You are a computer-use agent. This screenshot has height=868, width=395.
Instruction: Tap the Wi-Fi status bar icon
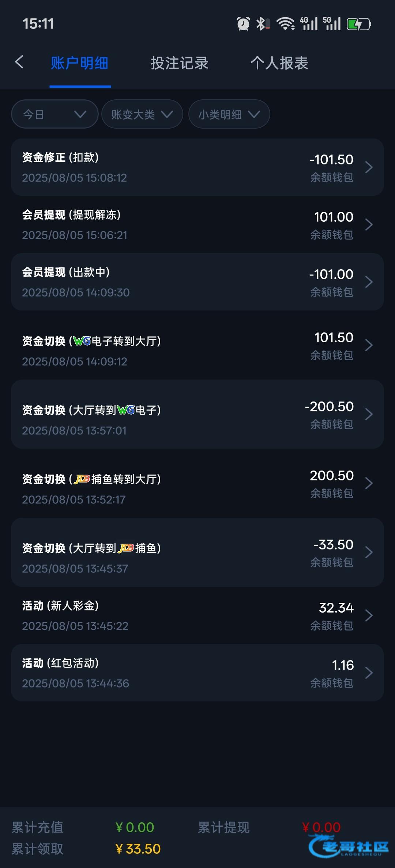pyautogui.click(x=286, y=24)
